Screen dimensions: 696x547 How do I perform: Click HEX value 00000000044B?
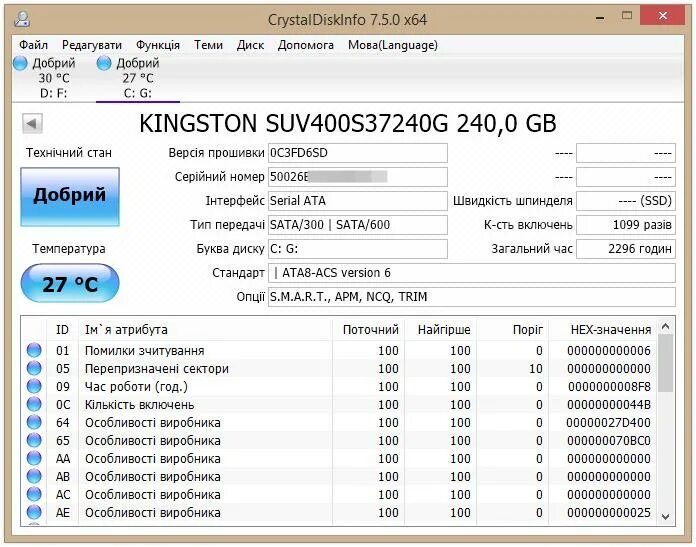609,404
